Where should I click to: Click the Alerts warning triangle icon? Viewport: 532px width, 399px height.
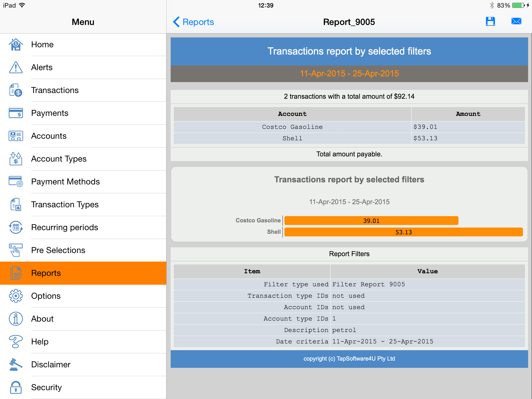(x=16, y=67)
